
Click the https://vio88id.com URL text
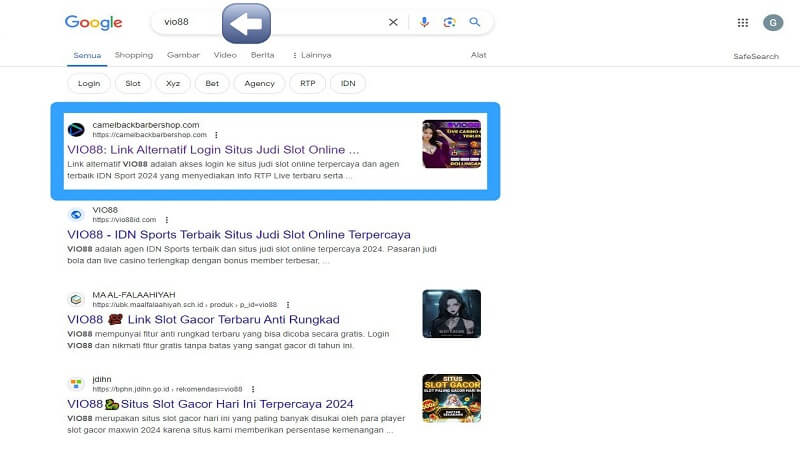[x=124, y=220]
